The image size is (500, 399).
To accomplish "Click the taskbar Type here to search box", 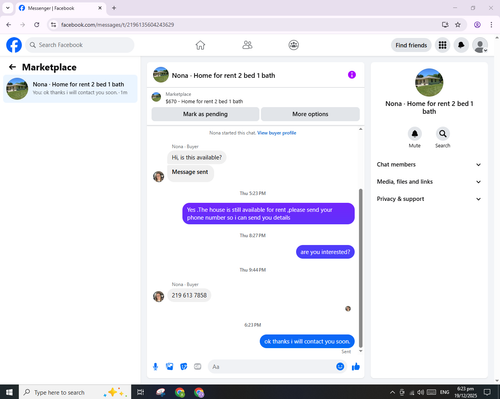I will pos(75,392).
